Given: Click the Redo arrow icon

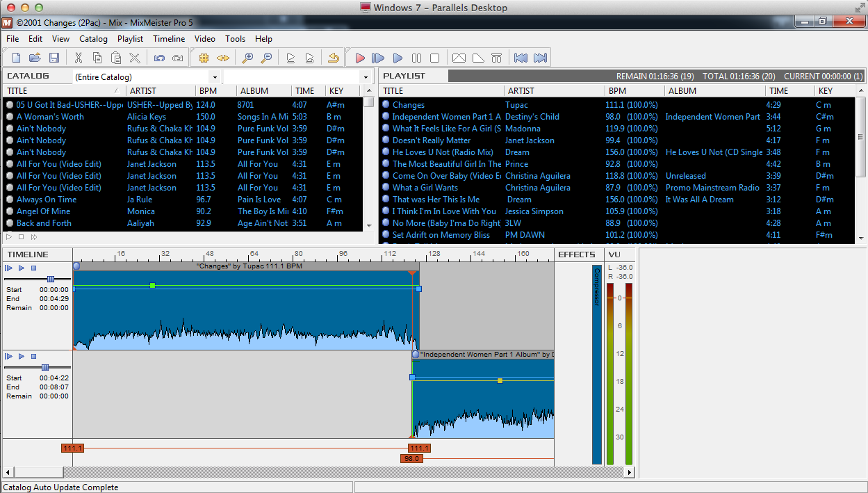Looking at the screenshot, I should pyautogui.click(x=178, y=58).
